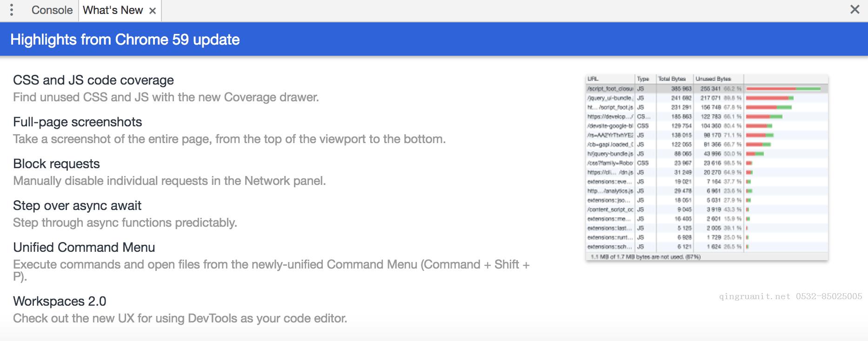Open the drawer's three-dot more options menu
The image size is (868, 341).
12,10
